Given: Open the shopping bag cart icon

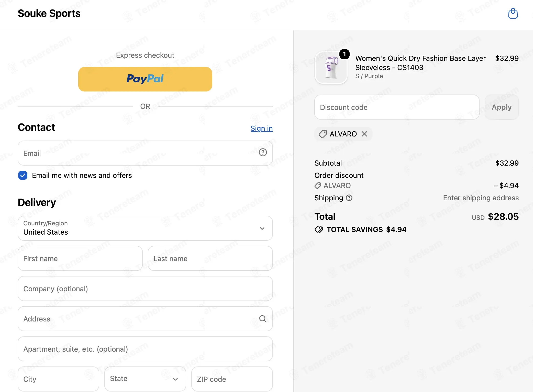Looking at the screenshot, I should pos(513,14).
